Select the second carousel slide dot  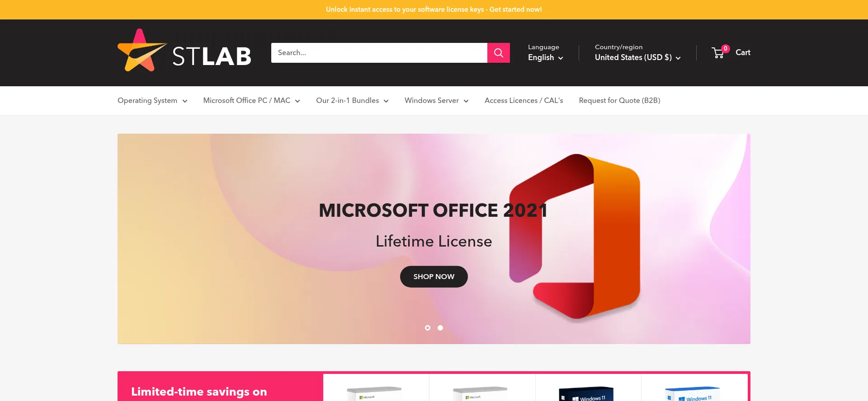coord(440,328)
